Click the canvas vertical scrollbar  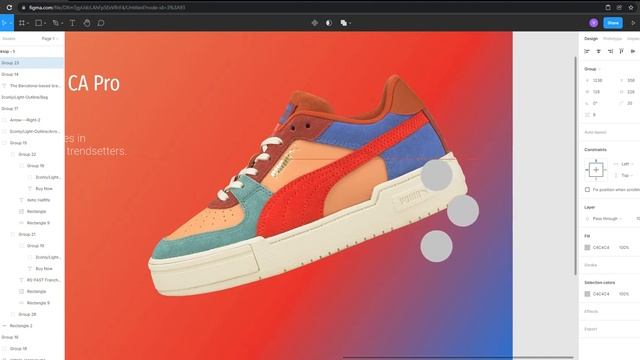click(576, 165)
